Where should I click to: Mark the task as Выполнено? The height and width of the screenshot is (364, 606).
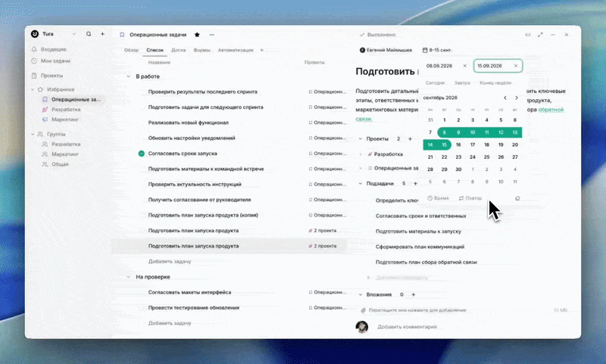377,35
